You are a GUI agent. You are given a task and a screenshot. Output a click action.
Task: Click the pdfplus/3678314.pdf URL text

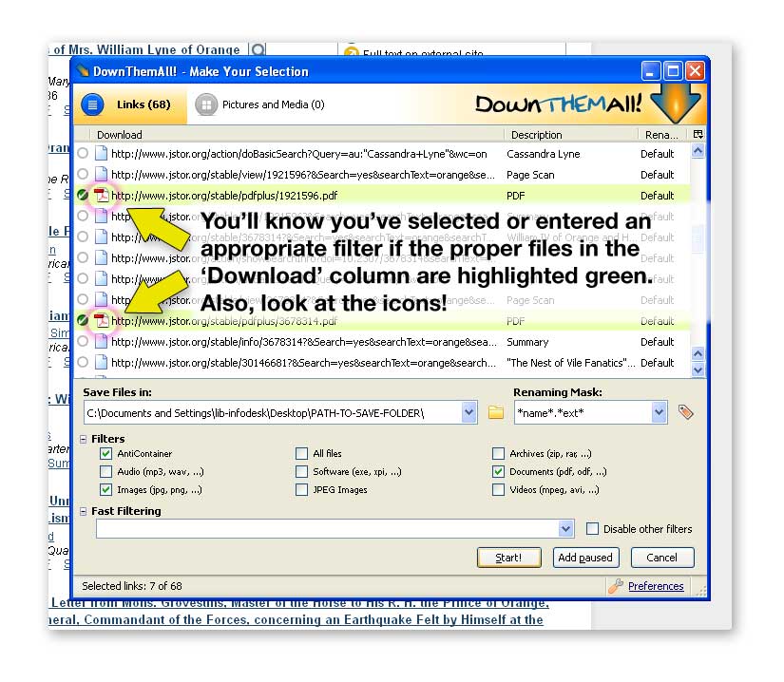click(x=224, y=321)
